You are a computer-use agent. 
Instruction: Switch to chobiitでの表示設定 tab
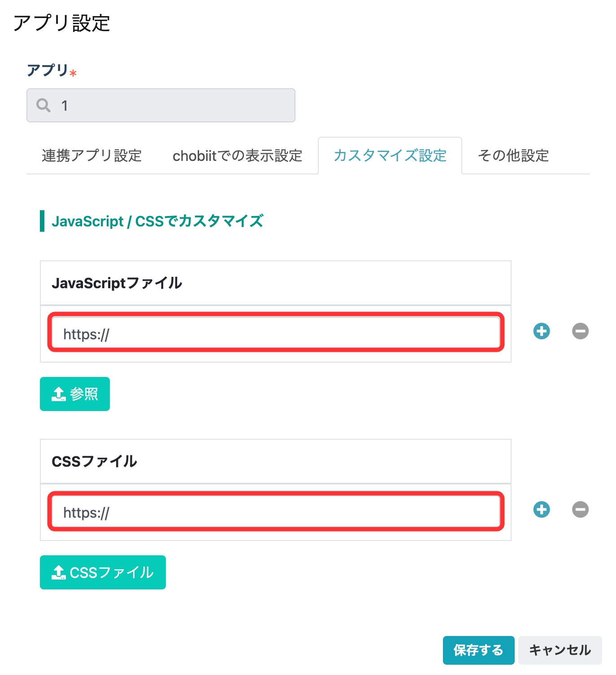[238, 156]
